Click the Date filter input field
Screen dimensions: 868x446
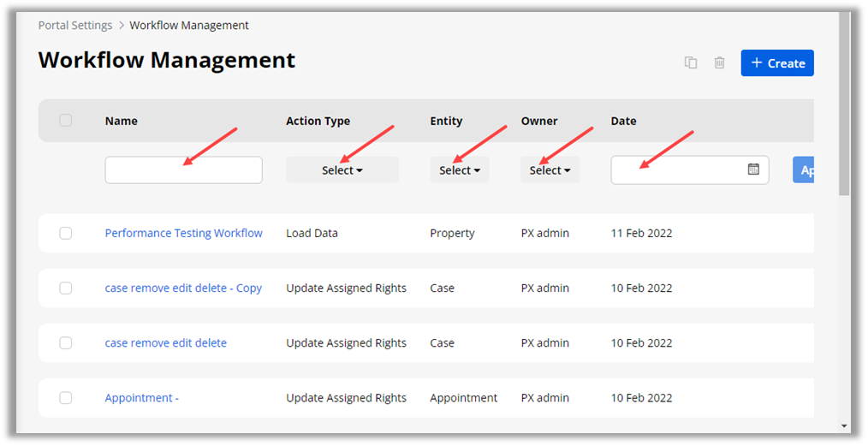pyautogui.click(x=676, y=169)
